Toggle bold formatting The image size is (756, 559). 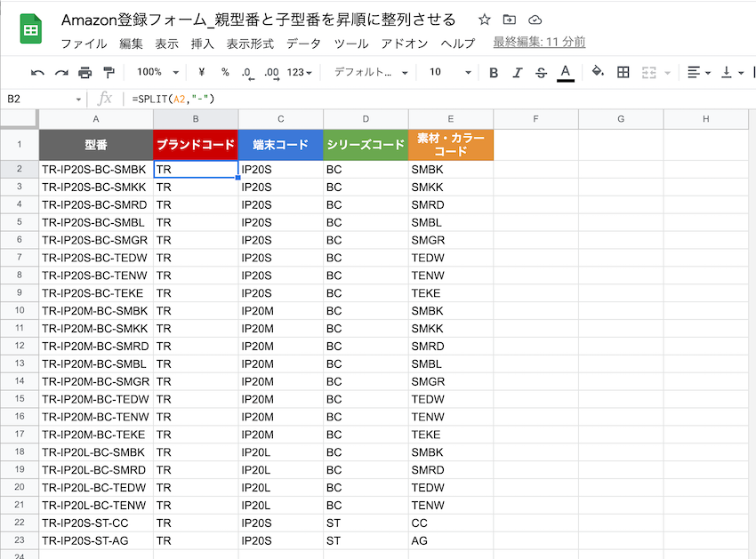[x=494, y=73]
